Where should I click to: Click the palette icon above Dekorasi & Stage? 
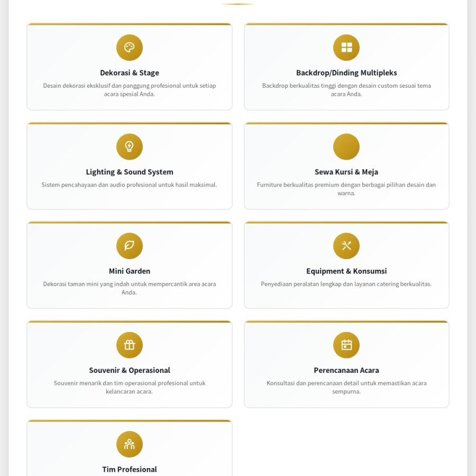pos(130,48)
